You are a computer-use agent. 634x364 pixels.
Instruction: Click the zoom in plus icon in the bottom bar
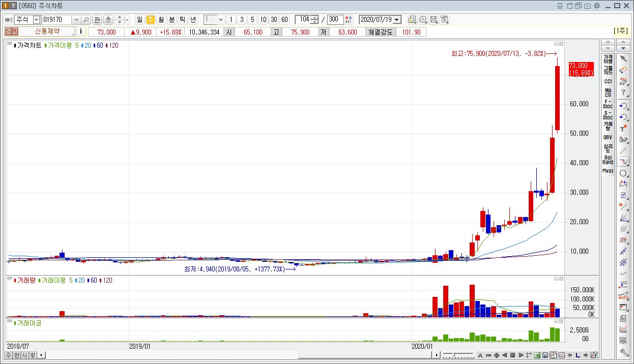(497, 355)
